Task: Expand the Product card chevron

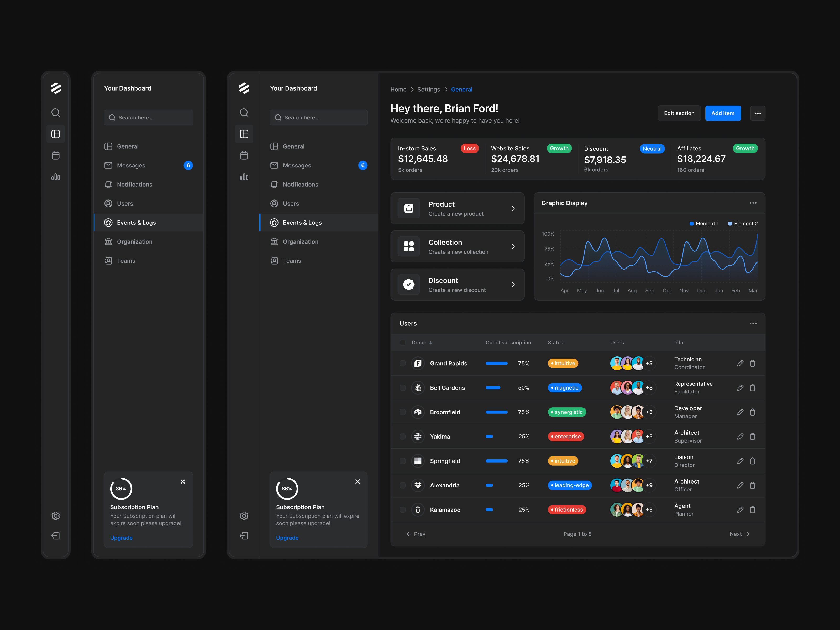Action: (513, 208)
